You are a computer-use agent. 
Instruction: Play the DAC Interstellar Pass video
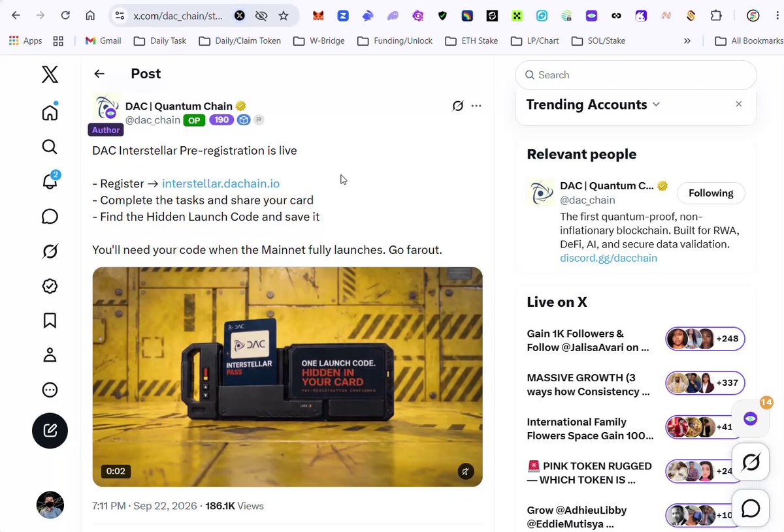287,377
